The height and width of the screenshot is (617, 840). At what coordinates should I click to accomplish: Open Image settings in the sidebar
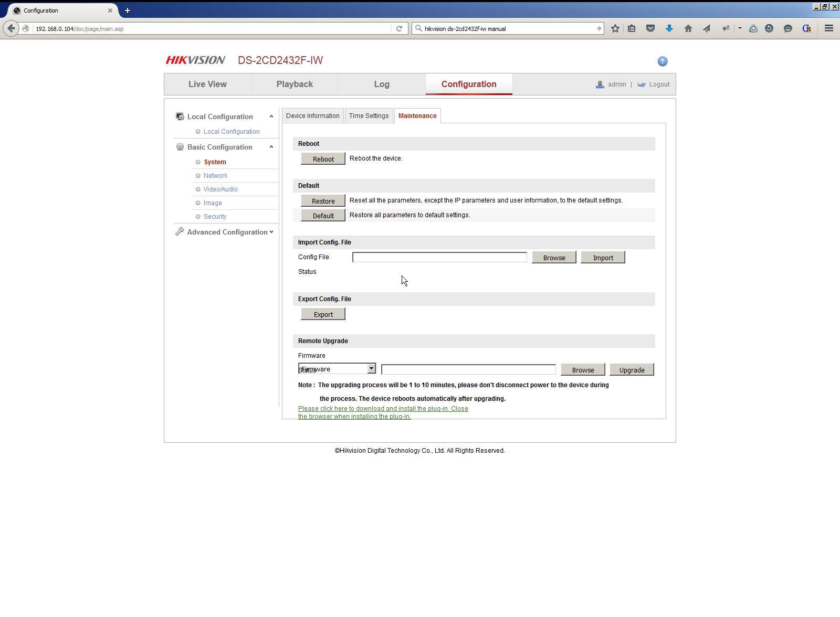click(x=213, y=203)
